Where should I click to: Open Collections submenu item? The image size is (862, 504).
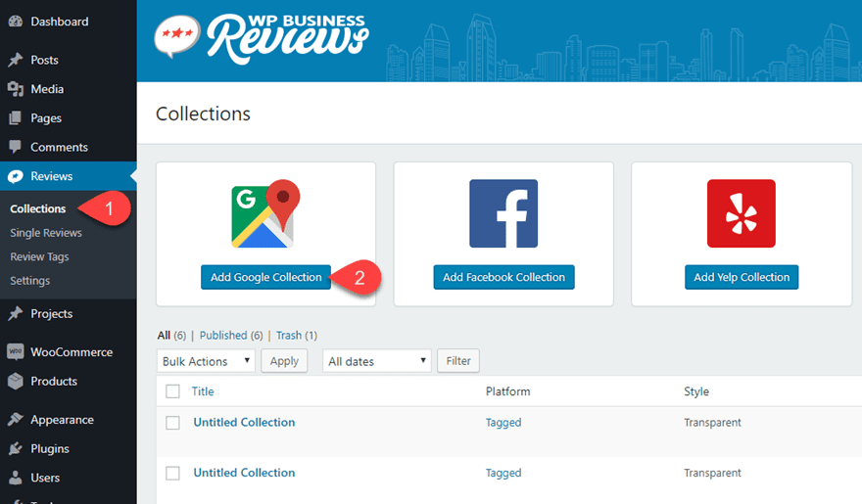(38, 208)
